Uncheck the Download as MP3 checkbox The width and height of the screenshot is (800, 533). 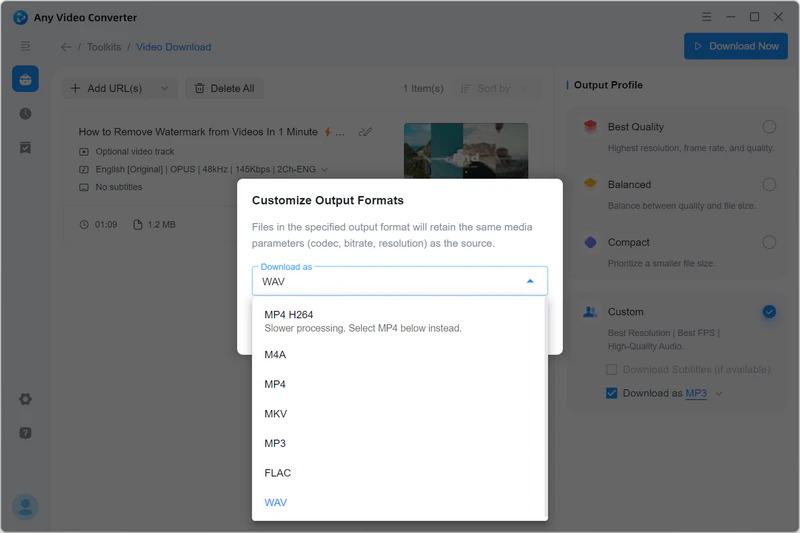coord(612,393)
